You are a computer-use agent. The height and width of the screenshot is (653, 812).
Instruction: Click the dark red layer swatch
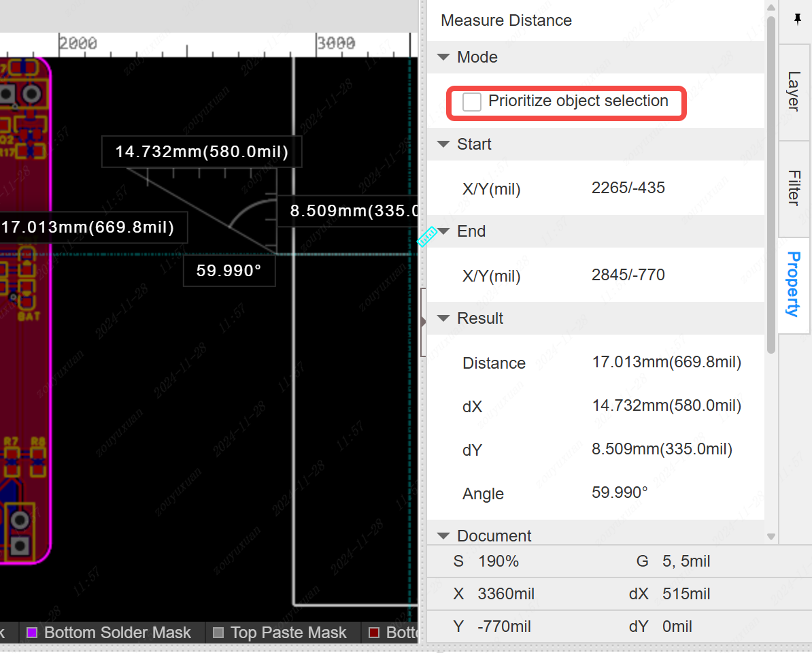point(373,633)
